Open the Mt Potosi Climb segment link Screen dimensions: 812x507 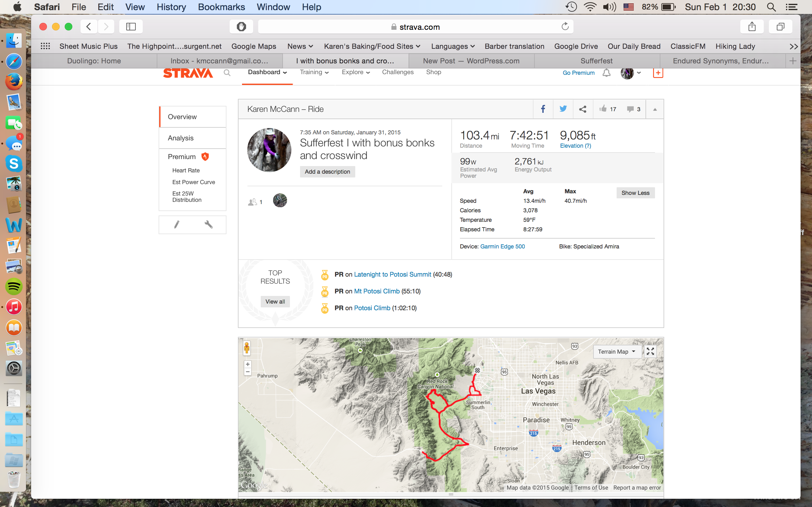coord(377,291)
